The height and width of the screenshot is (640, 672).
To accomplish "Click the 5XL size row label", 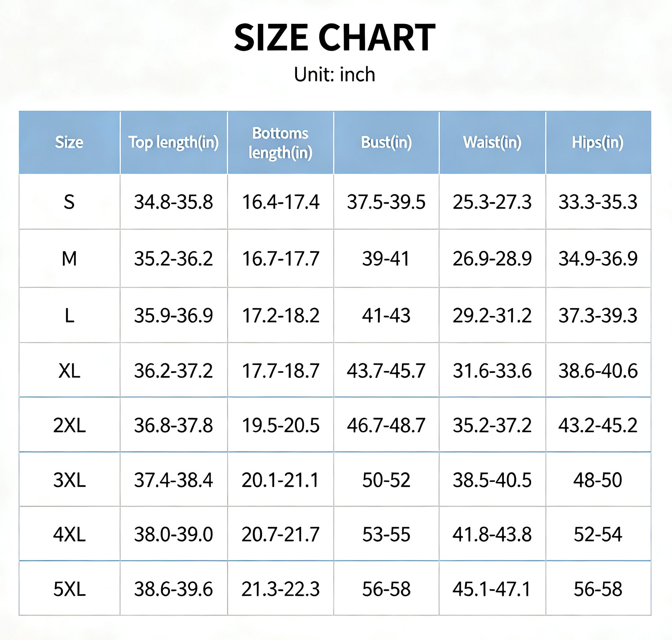I will [x=69, y=589].
